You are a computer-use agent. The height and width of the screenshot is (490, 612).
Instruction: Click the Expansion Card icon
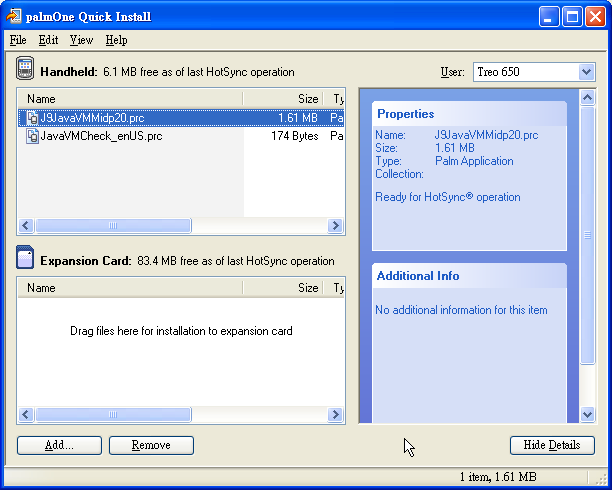click(25, 257)
